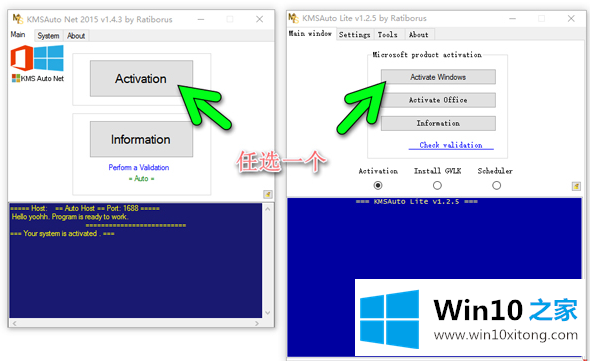Click the Activate Windows button in KMSAuto Lite
The image size is (590, 361).
pos(438,77)
